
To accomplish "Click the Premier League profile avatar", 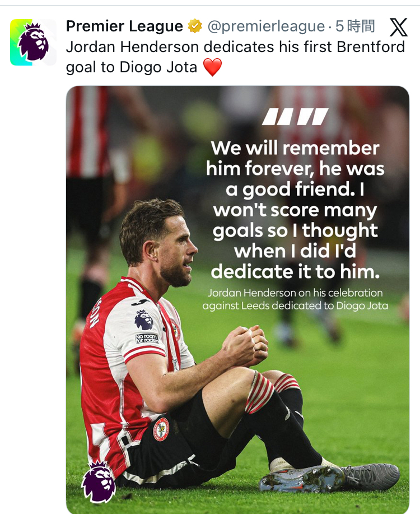I will pos(33,43).
